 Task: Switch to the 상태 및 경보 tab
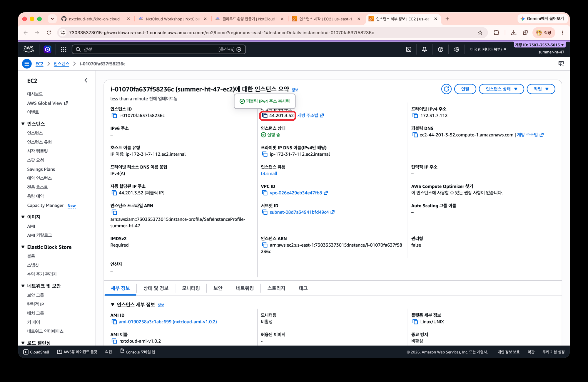pyautogui.click(x=156, y=288)
